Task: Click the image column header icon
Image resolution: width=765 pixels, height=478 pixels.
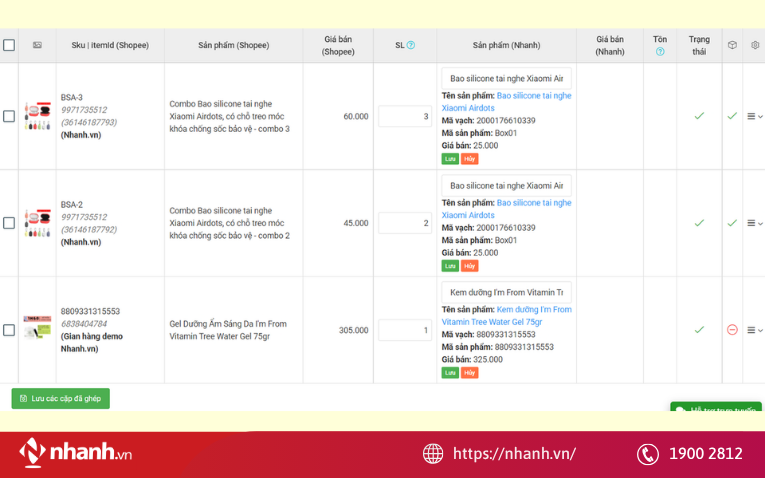Action: pyautogui.click(x=37, y=45)
